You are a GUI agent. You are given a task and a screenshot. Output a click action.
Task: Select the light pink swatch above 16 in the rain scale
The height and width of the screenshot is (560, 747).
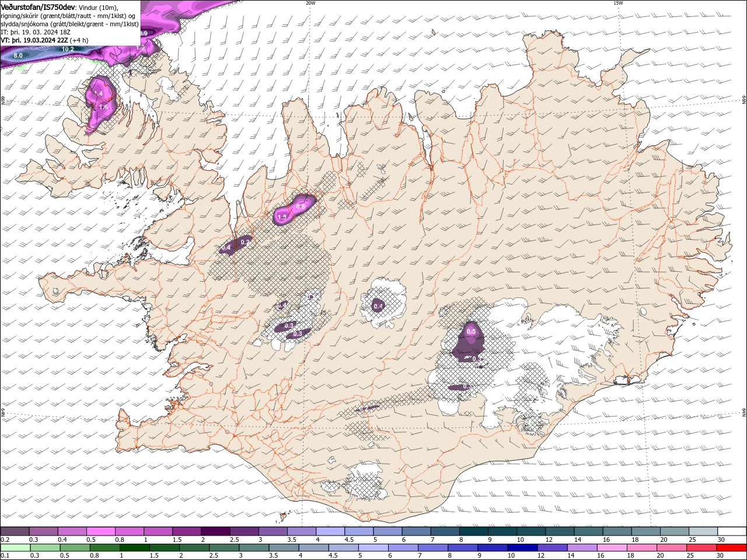pos(612,548)
